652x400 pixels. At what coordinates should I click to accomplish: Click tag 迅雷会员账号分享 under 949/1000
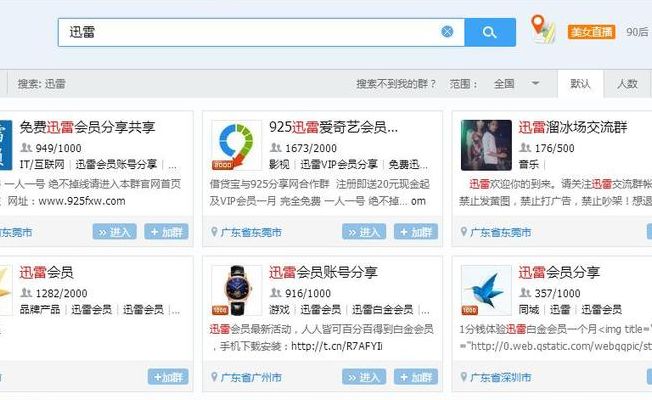pos(116,165)
